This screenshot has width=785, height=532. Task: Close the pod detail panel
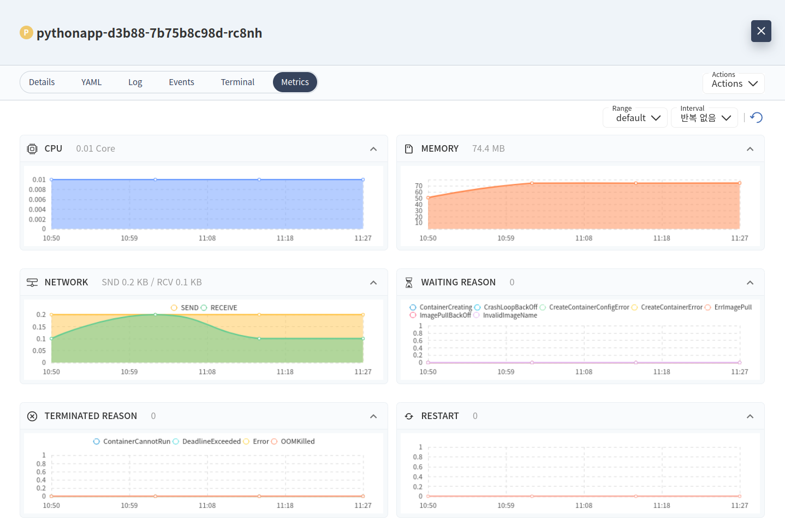761,31
